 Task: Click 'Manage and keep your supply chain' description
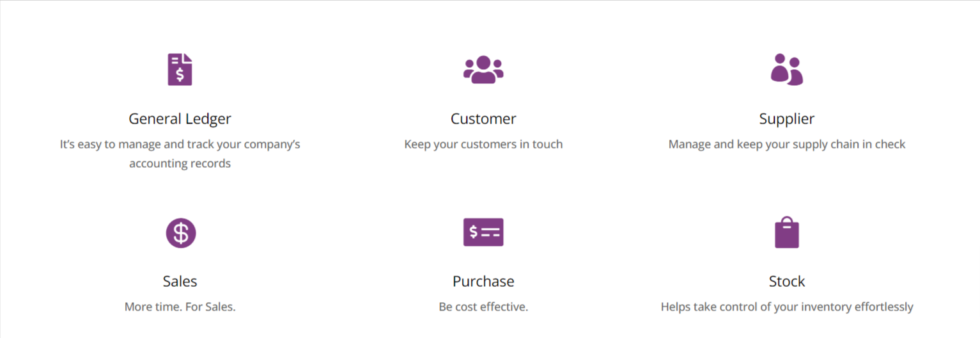(x=787, y=145)
